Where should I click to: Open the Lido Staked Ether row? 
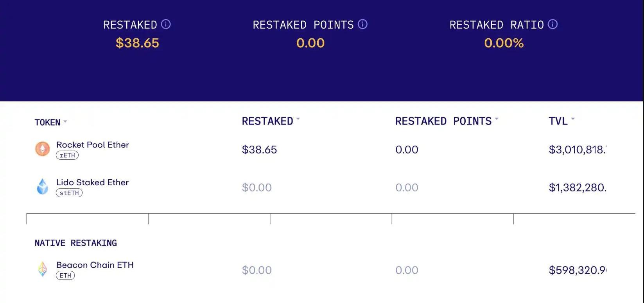coord(321,187)
